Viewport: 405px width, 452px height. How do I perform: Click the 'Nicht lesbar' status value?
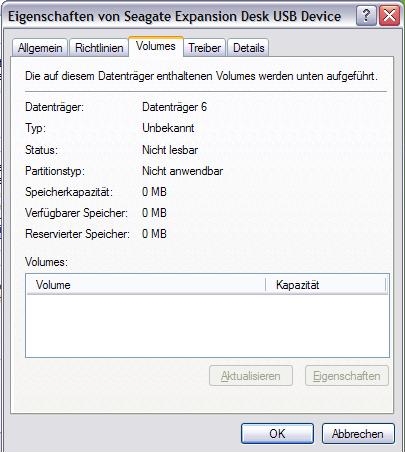(170, 150)
